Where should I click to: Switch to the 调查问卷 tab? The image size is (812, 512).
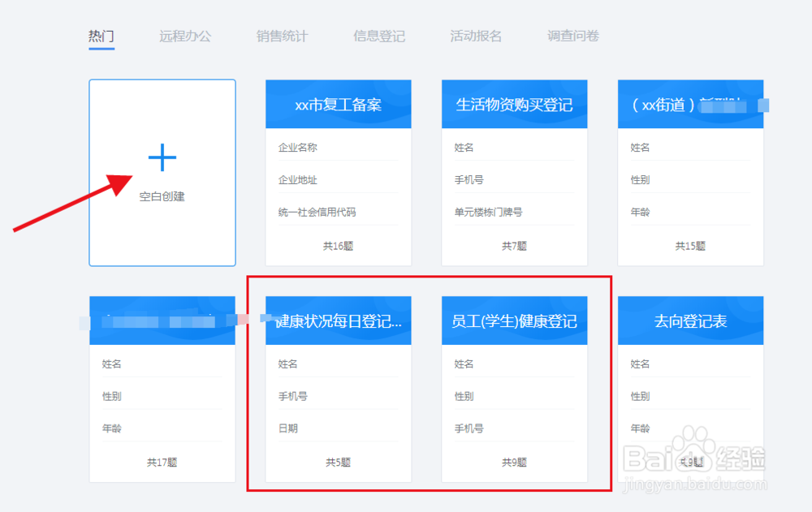coord(572,36)
